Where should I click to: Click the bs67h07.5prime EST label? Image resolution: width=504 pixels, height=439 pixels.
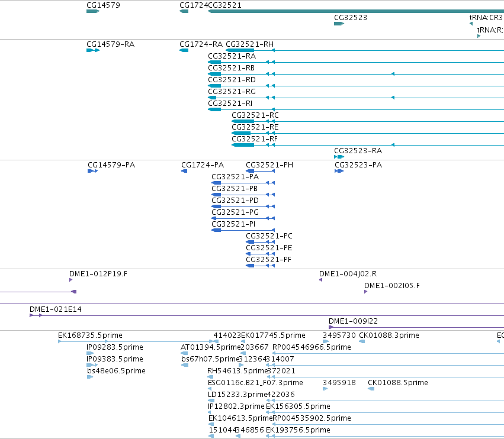click(x=210, y=359)
